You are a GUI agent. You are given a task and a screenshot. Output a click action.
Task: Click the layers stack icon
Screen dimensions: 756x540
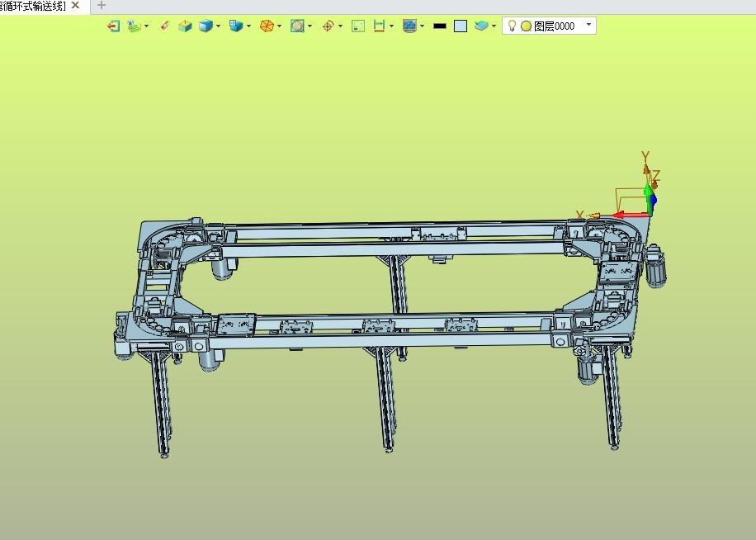(x=481, y=26)
